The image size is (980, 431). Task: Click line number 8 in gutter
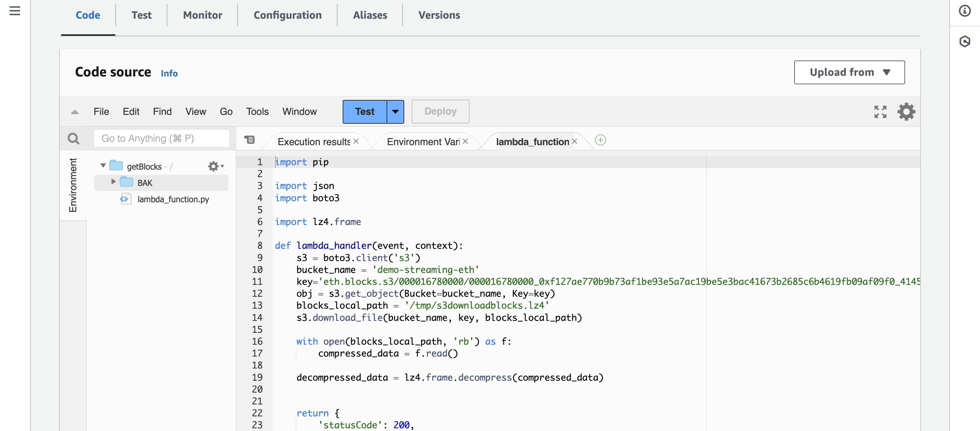click(260, 245)
